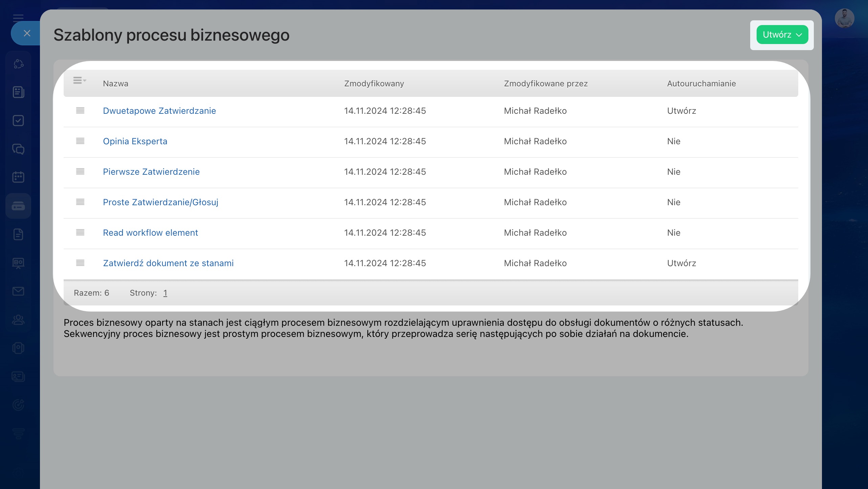Viewport: 868px width, 489px height.
Task: Open the calendar icon in the sidebar
Action: pyautogui.click(x=18, y=177)
